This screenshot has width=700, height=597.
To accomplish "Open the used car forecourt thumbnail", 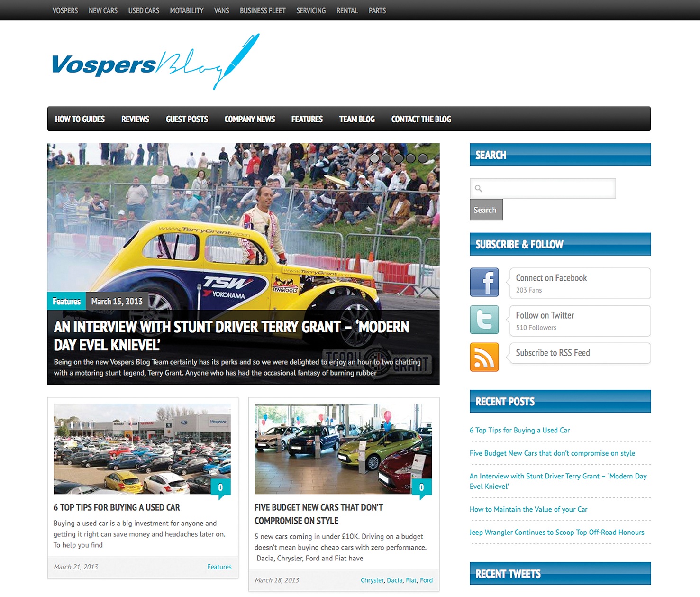I will pos(142,449).
